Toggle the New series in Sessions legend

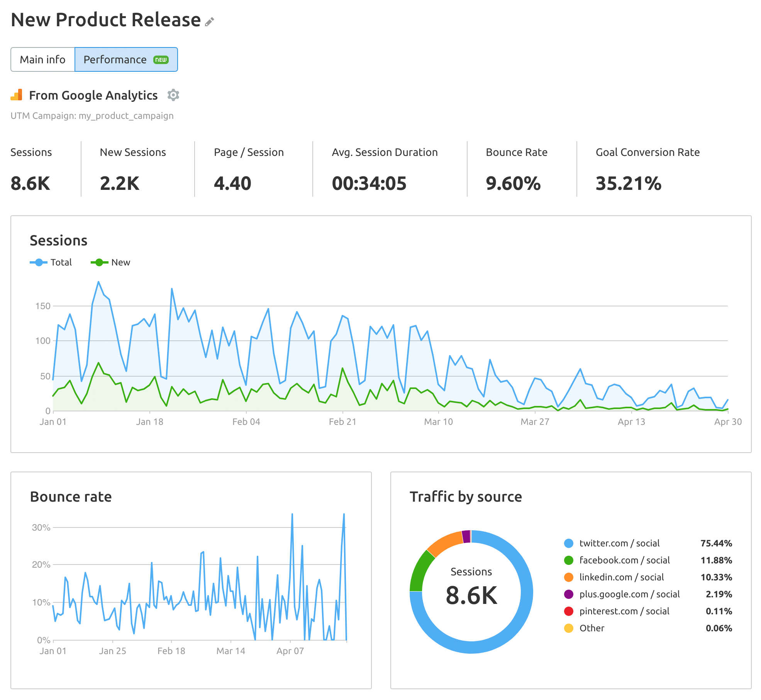[x=110, y=262]
